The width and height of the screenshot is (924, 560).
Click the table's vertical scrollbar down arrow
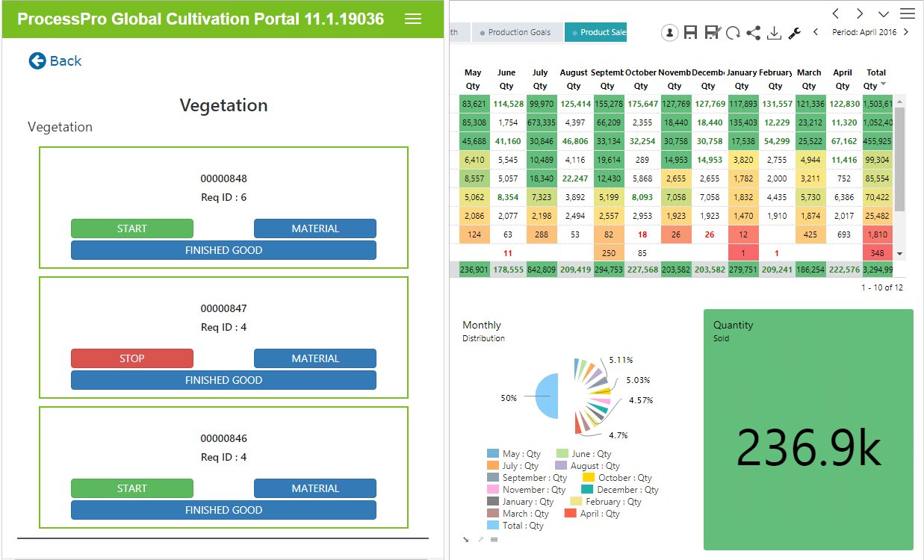(899, 254)
